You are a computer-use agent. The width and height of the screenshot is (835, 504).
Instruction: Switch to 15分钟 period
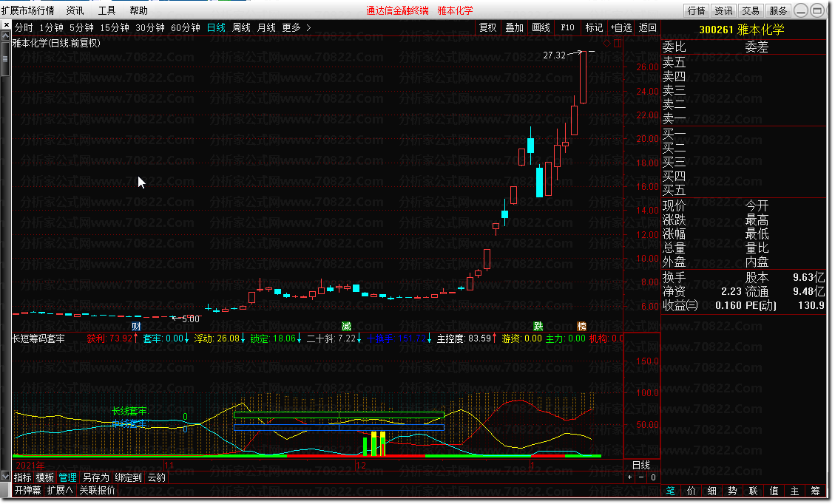115,27
